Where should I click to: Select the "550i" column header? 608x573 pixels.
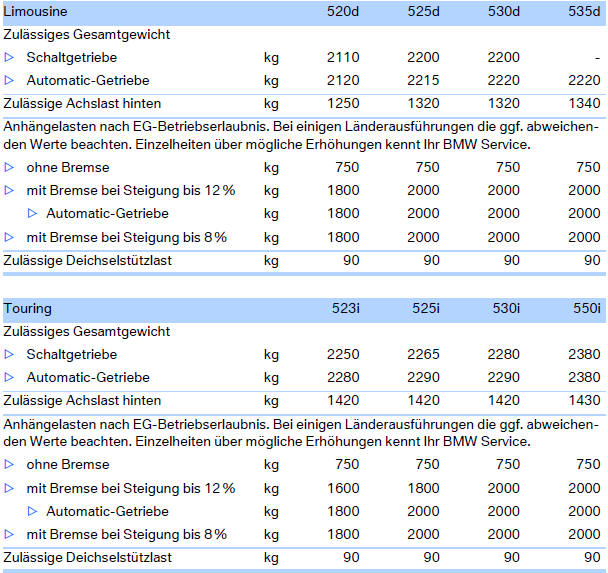(587, 308)
